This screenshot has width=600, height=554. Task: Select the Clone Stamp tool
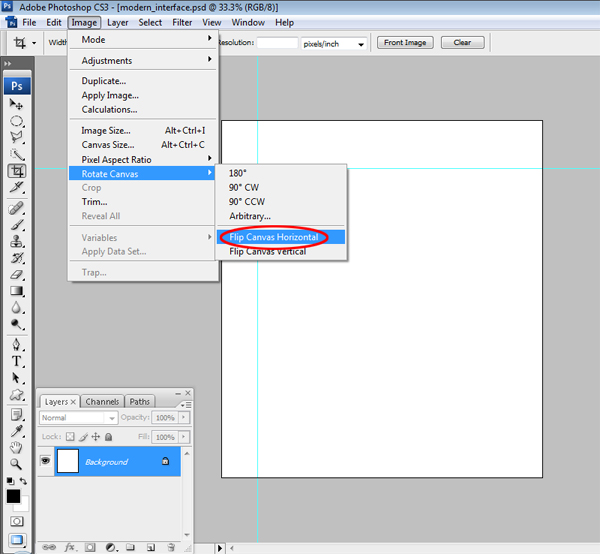click(x=16, y=241)
